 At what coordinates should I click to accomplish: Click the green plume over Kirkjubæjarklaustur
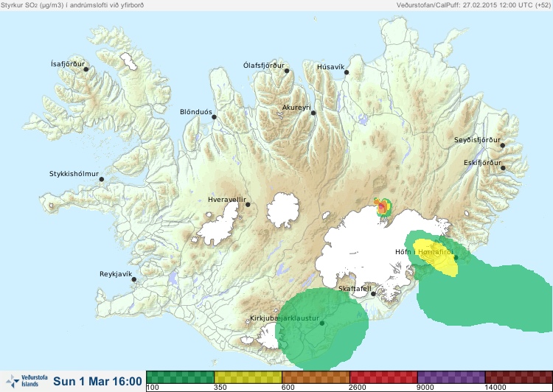click(321, 328)
